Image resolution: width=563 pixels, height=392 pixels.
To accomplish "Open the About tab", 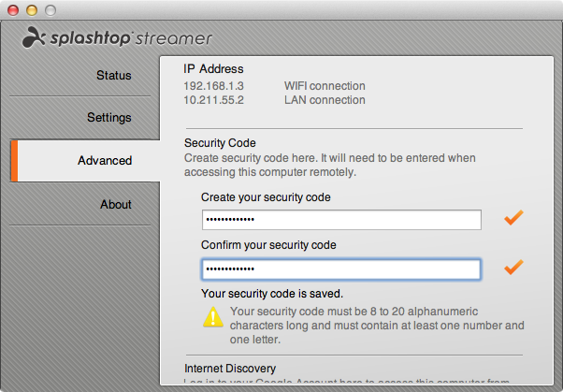I will click(116, 204).
